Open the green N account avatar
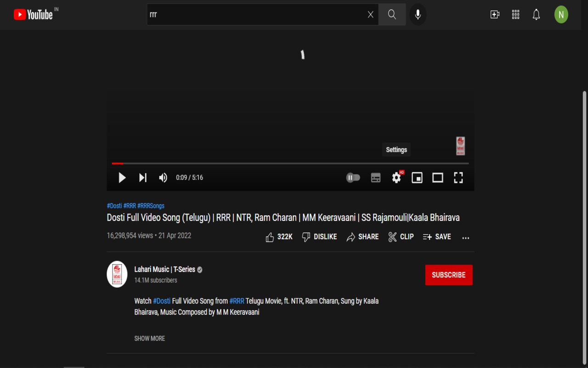 click(x=561, y=15)
